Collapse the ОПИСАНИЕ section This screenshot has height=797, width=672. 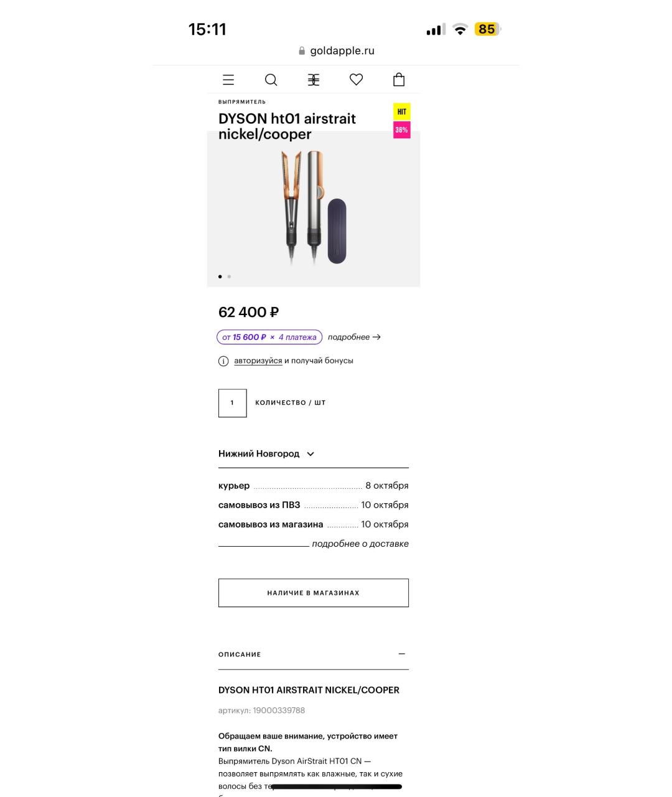tap(402, 654)
